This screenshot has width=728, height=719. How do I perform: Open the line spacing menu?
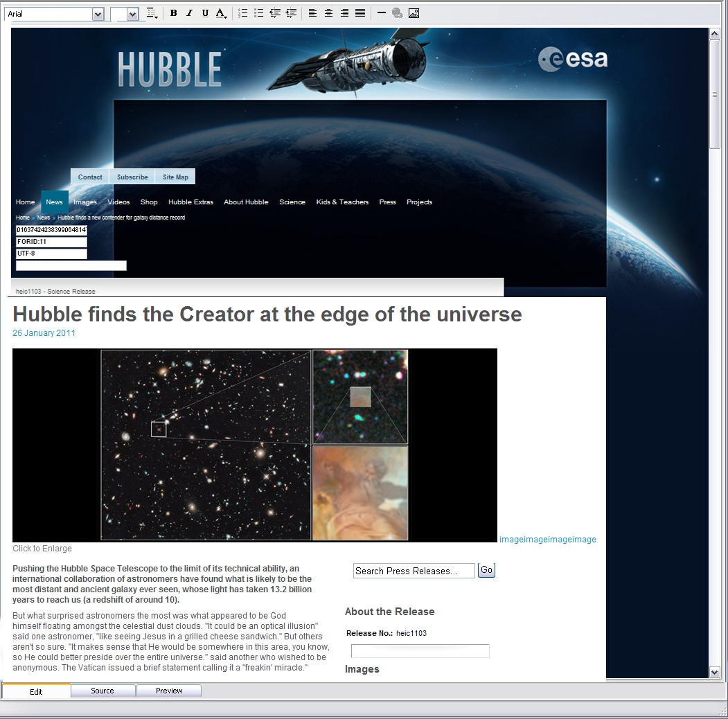point(152,13)
